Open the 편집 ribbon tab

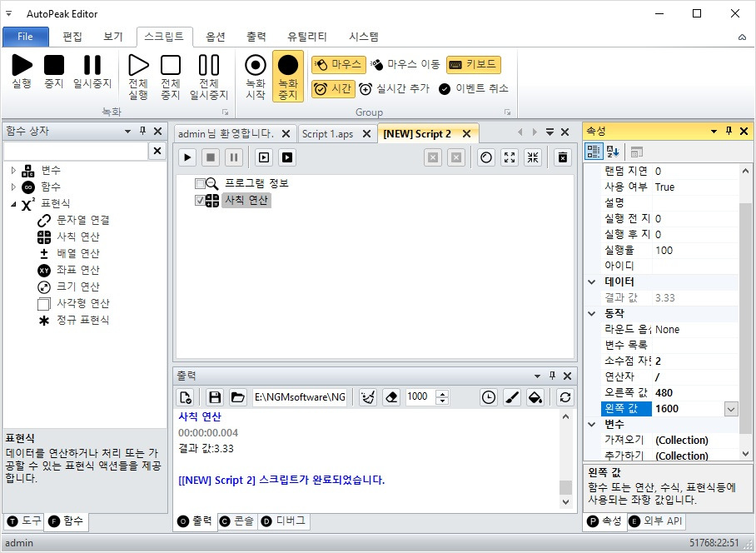tap(72, 37)
